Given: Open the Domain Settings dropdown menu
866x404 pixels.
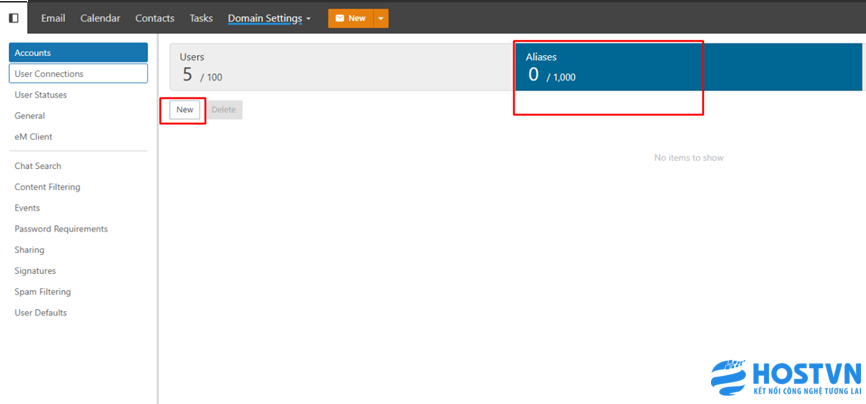Looking at the screenshot, I should pos(269,18).
